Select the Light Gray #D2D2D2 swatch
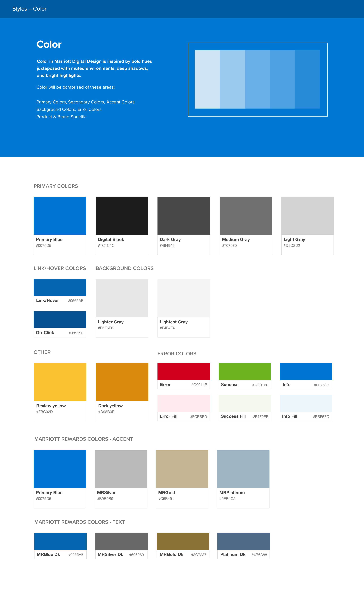This screenshot has width=364, height=607. pos(307,215)
